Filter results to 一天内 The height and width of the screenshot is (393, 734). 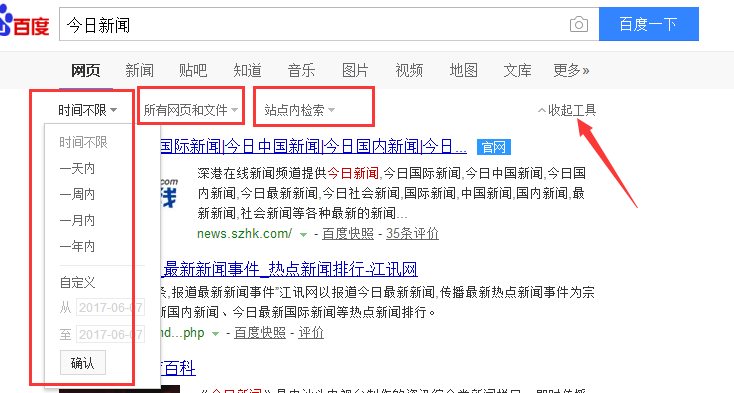pyautogui.click(x=77, y=168)
